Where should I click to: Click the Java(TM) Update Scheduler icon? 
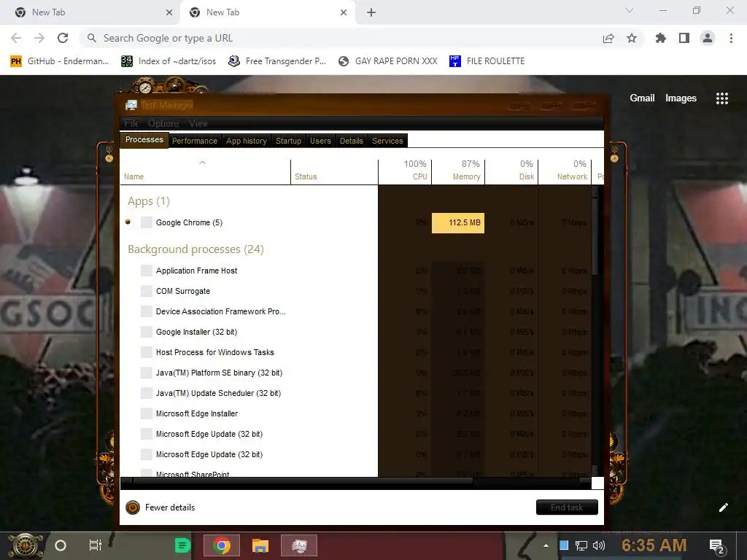146,393
